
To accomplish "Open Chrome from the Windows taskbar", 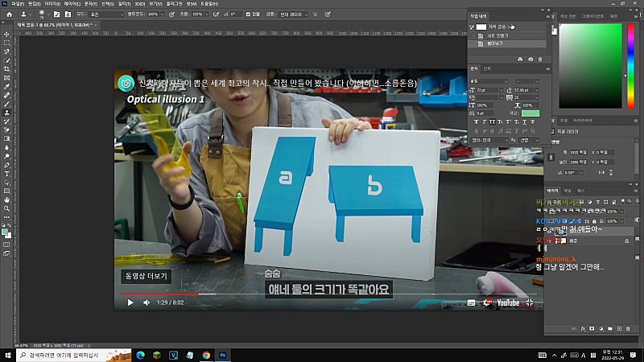I will coord(206,356).
